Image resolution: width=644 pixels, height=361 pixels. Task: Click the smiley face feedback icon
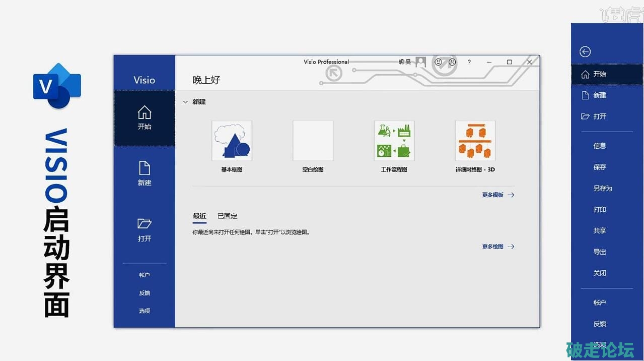point(438,62)
